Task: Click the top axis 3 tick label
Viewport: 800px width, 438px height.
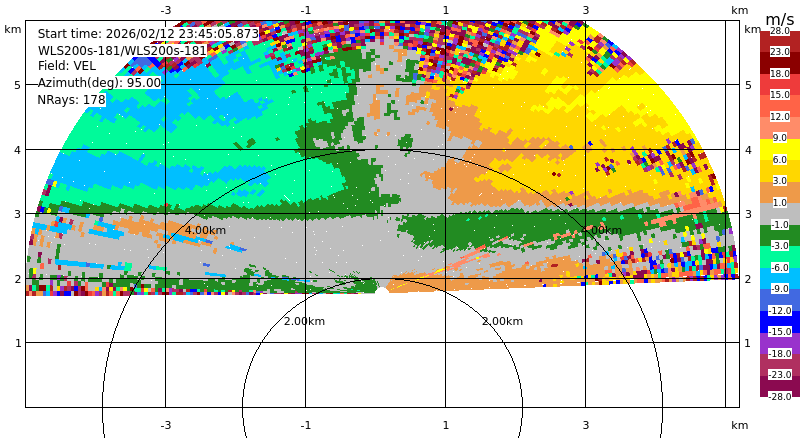Action: point(586,10)
